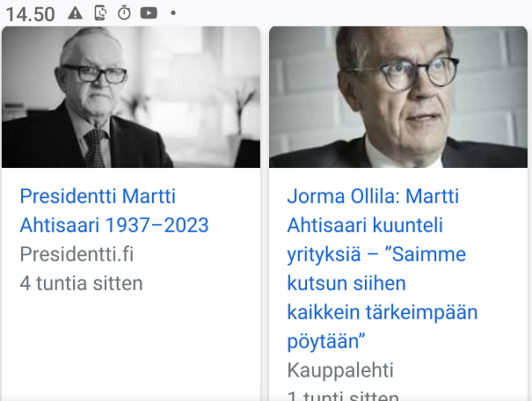Click the 'Jorma Ollila: Martti' headline start

[x=373, y=196]
